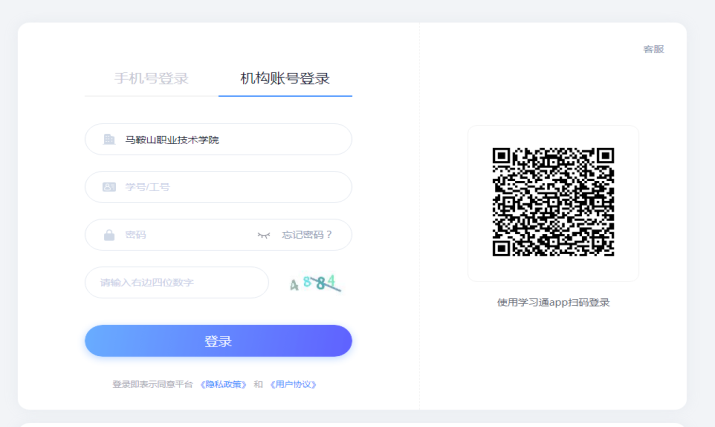This screenshot has width=715, height=427.
Task: Click the ID card icon in 学号/工号 field
Action: [x=109, y=187]
